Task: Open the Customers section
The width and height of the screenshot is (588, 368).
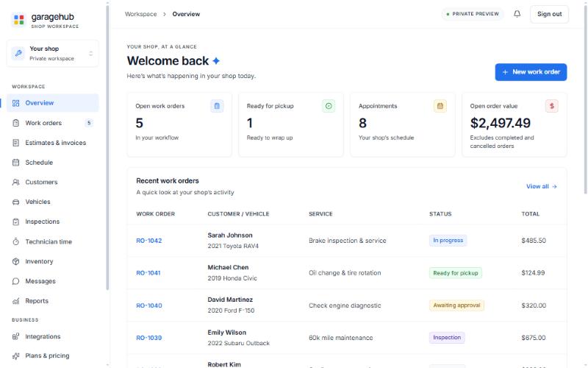Action: (x=52, y=182)
